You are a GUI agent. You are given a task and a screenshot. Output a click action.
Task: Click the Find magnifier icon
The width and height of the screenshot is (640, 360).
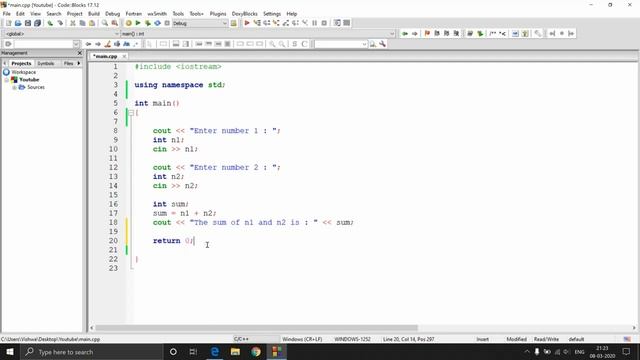[105, 23]
